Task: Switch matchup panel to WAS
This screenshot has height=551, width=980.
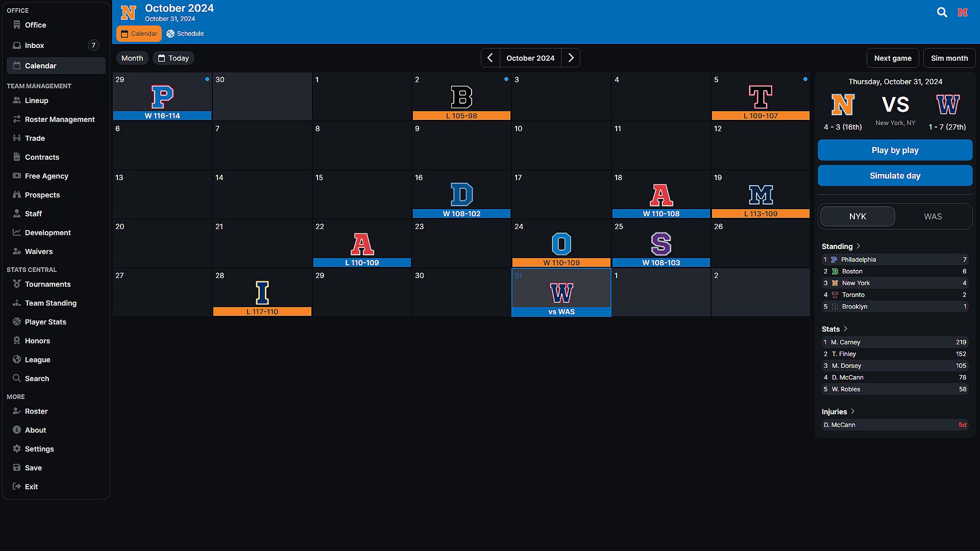Action: 933,216
